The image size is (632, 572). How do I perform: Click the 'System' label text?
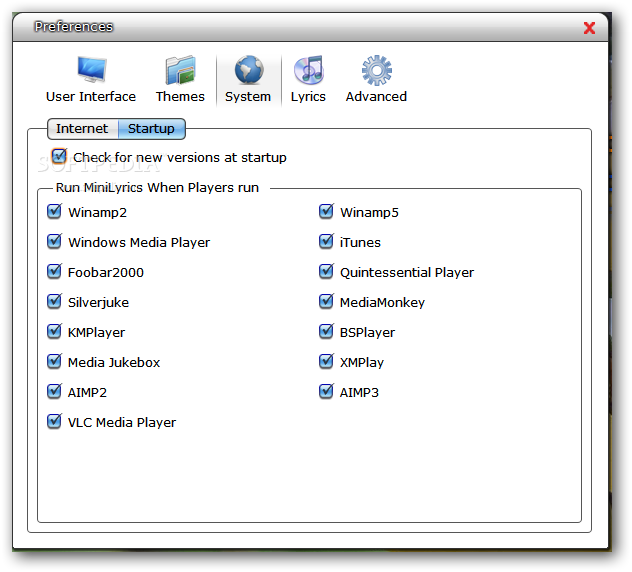pyautogui.click(x=248, y=97)
